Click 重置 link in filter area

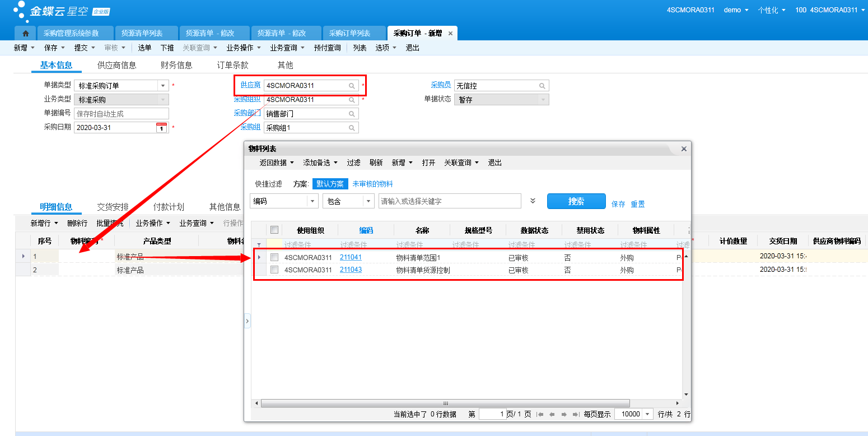(x=638, y=204)
